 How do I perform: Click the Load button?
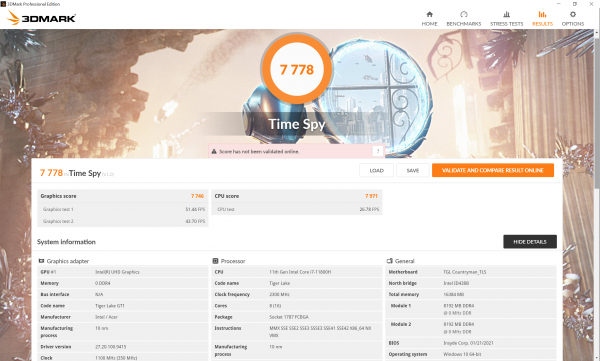[x=376, y=170]
